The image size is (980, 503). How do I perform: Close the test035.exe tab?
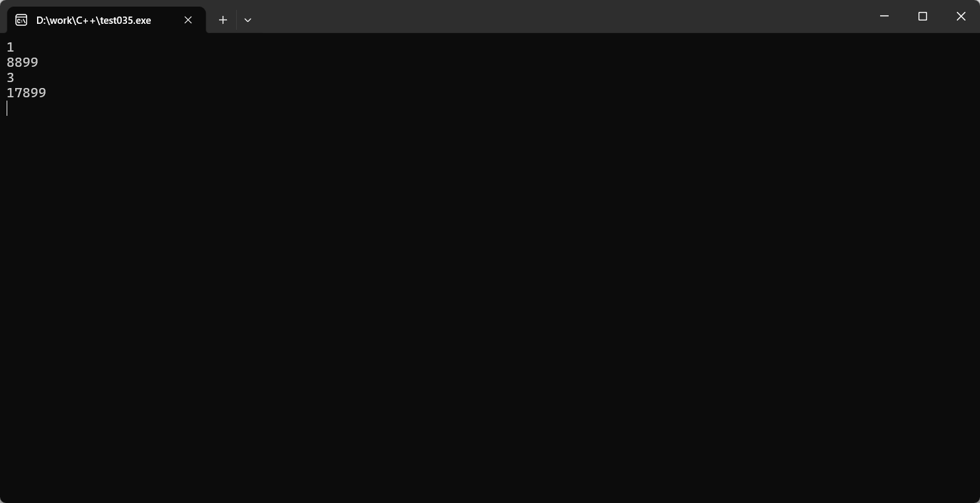coord(188,20)
